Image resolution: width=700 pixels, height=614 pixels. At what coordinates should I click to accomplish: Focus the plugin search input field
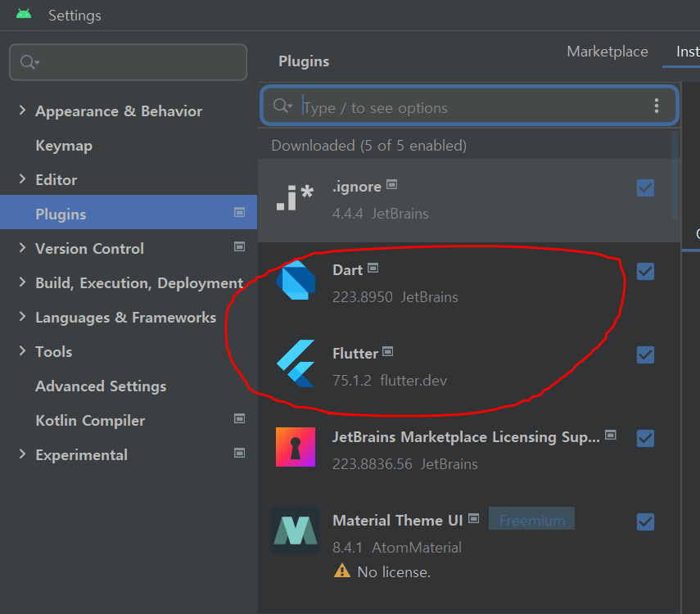pyautogui.click(x=470, y=106)
